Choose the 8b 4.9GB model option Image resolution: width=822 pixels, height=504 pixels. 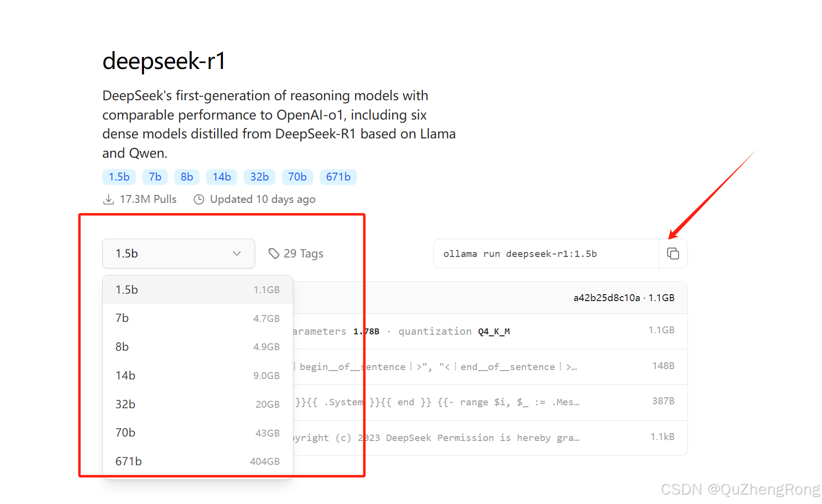coord(198,347)
